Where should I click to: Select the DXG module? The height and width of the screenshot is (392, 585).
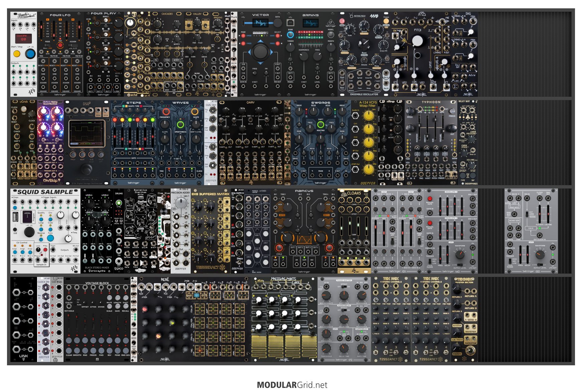pos(464,54)
